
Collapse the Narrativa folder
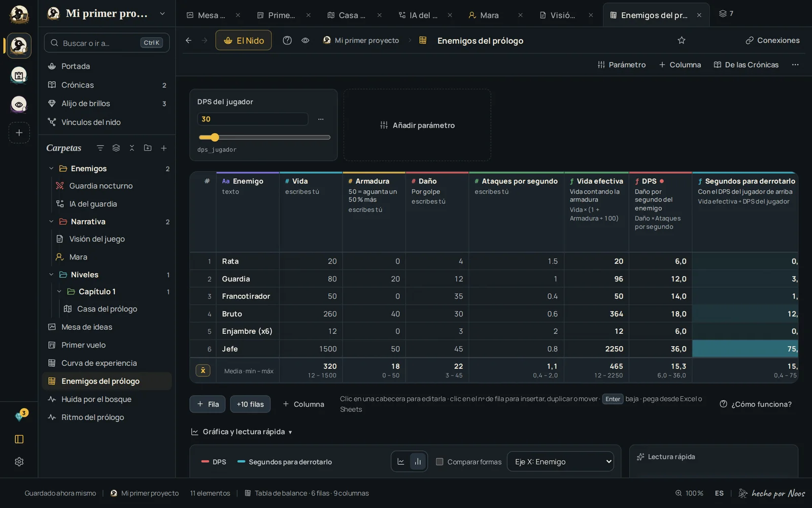[x=51, y=221]
